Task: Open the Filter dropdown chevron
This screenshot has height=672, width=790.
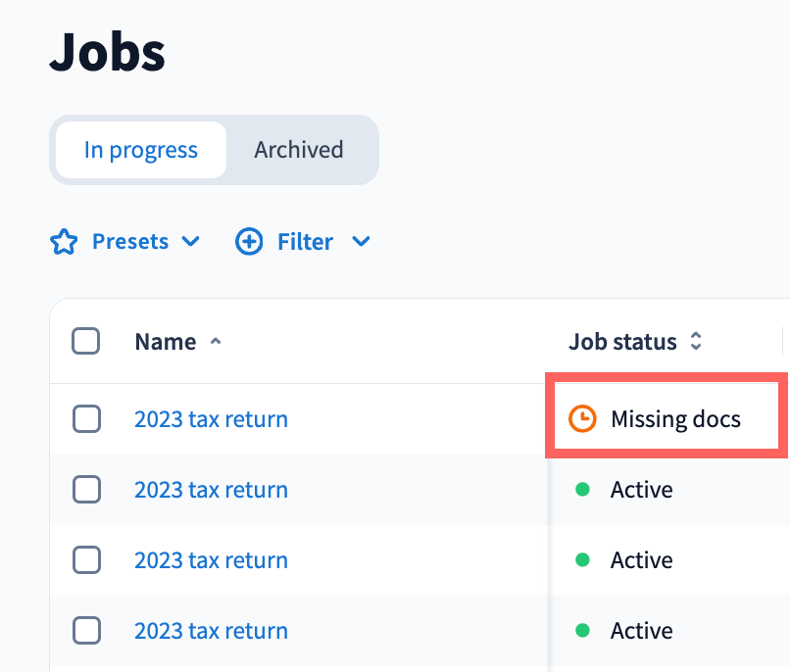Action: coord(361,242)
